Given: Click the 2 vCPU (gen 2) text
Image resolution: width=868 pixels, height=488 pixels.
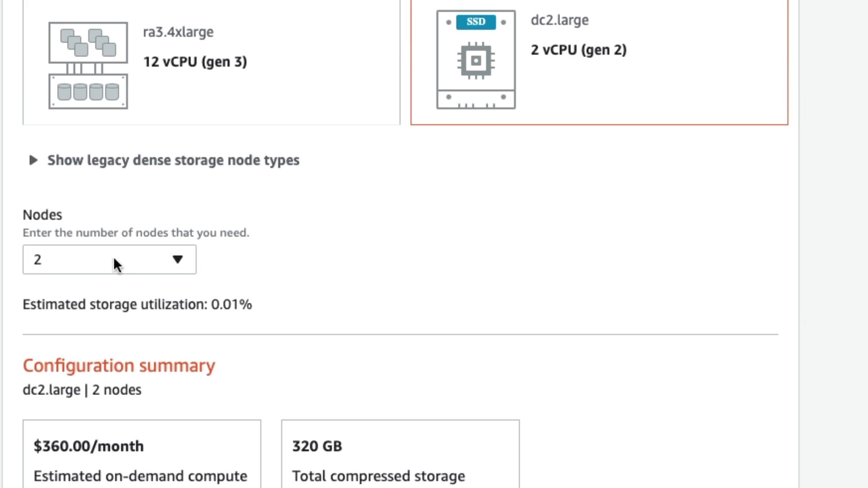Looking at the screenshot, I should pos(579,50).
